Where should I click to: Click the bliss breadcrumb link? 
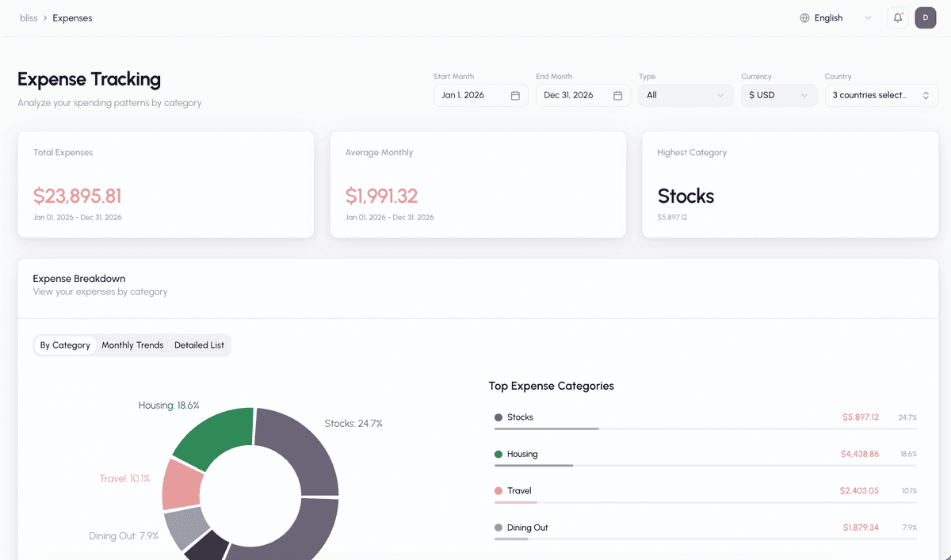pyautogui.click(x=29, y=17)
